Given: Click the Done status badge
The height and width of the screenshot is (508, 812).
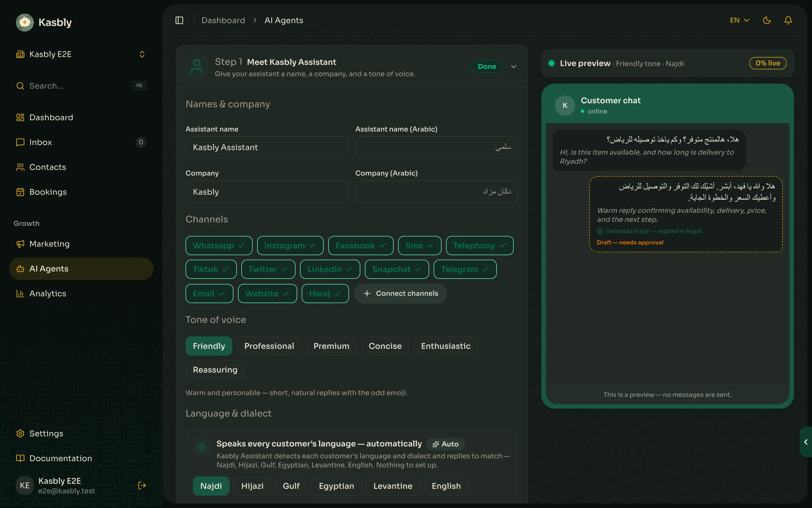Looking at the screenshot, I should click(487, 67).
